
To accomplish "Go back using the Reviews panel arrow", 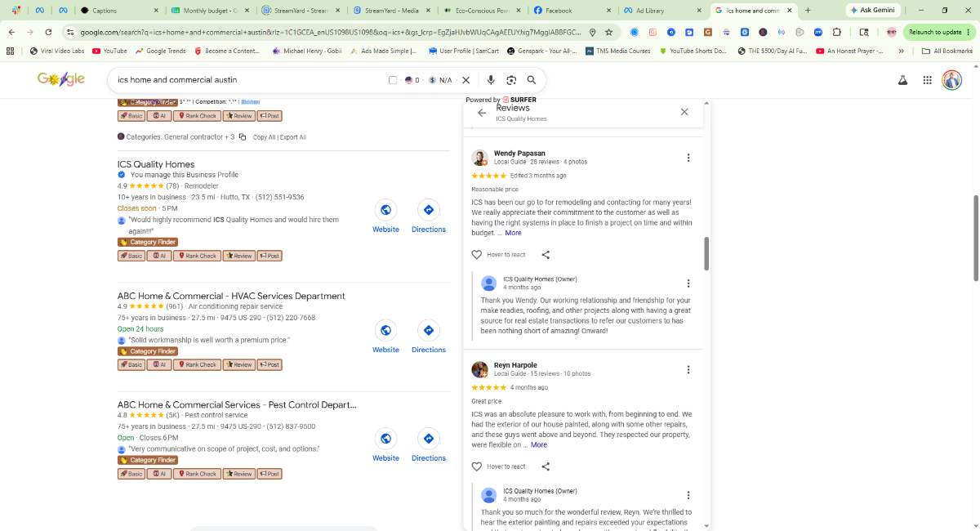I will pos(481,113).
